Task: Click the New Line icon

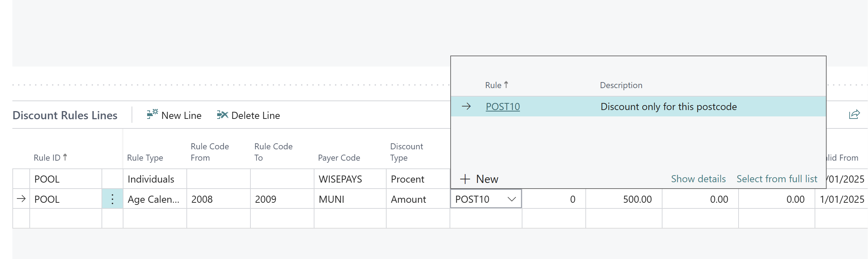Action: (x=152, y=114)
